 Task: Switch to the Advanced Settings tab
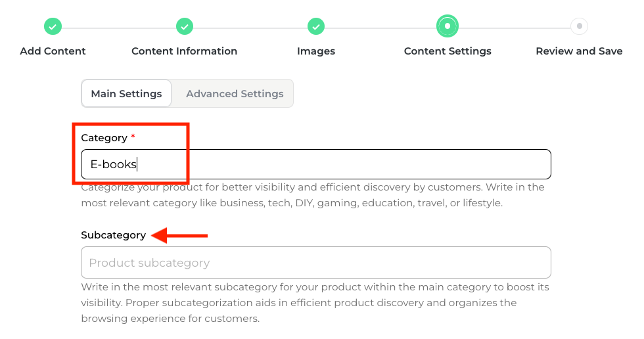tap(235, 93)
